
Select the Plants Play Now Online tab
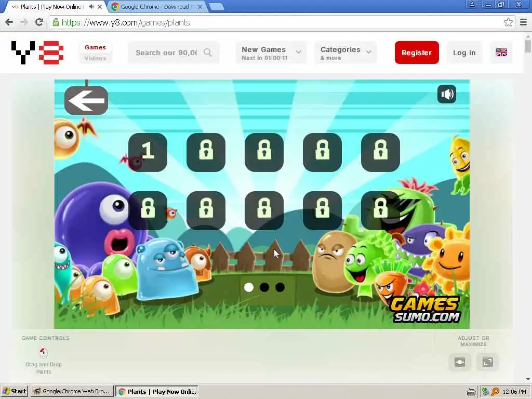click(51, 6)
